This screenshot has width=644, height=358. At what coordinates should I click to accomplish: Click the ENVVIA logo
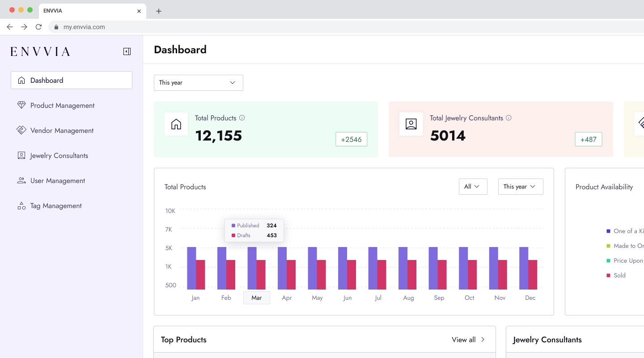click(40, 51)
